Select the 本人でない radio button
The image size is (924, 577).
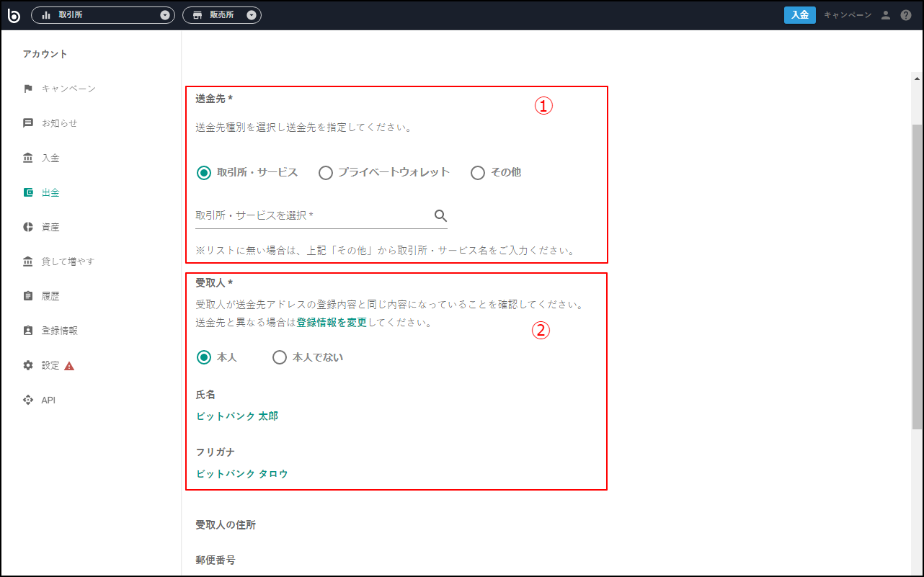coord(280,357)
